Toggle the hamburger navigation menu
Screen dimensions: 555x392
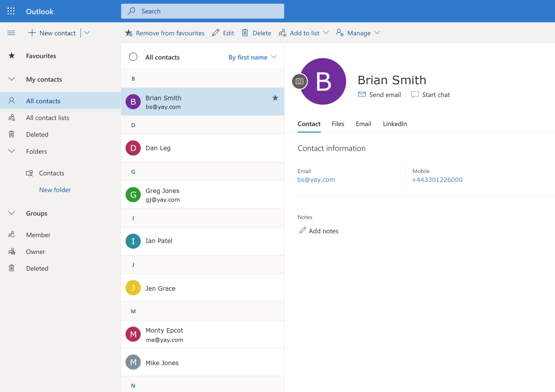[x=11, y=33]
